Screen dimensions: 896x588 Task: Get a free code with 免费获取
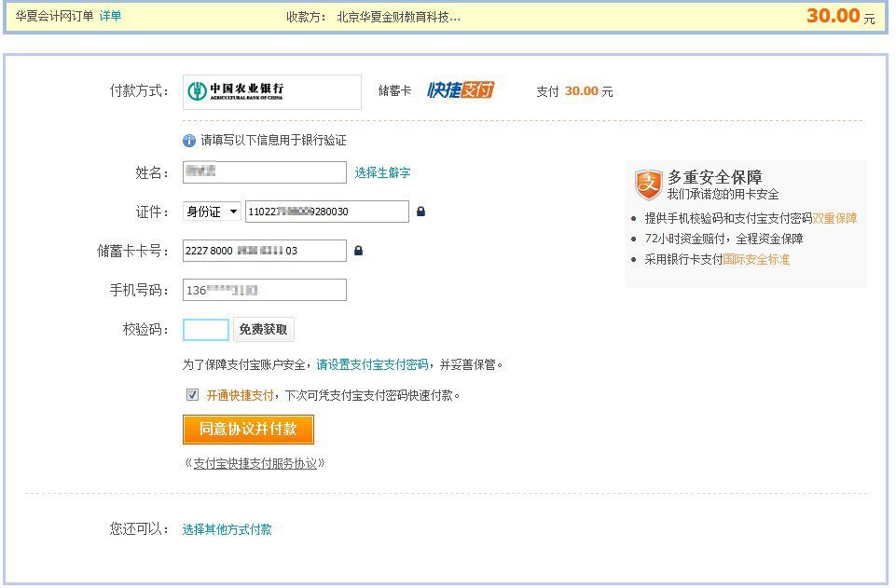coord(264,329)
